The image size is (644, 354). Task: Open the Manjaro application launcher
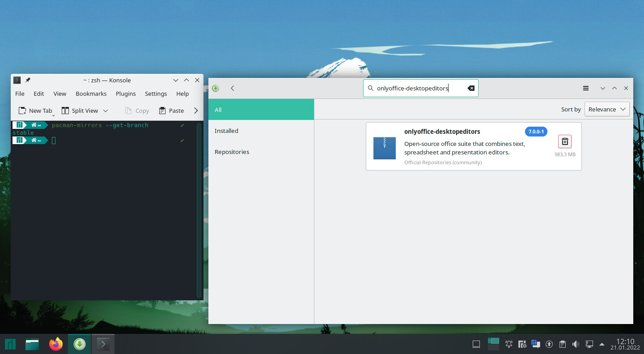pyautogui.click(x=10, y=344)
